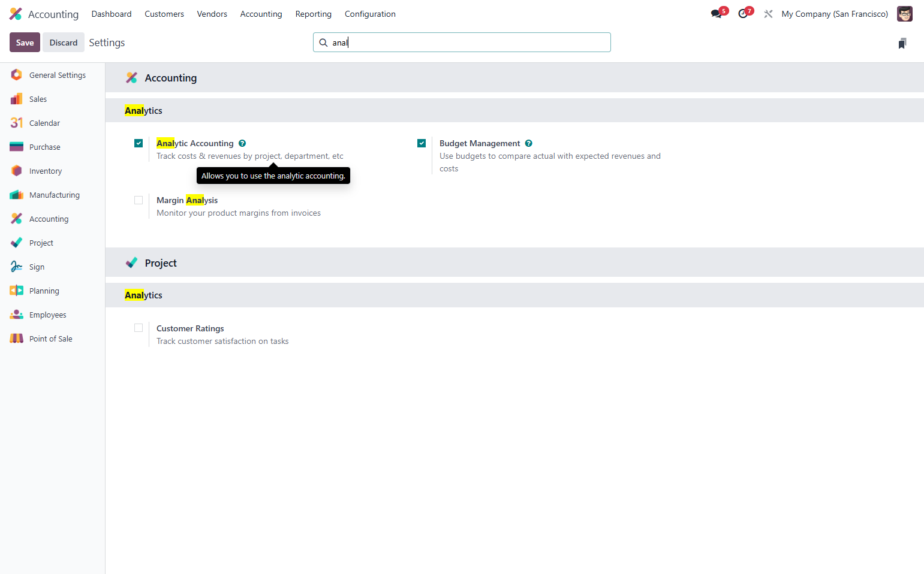Enable the Customer Ratings checkbox
The image size is (924, 574).
[139, 328]
